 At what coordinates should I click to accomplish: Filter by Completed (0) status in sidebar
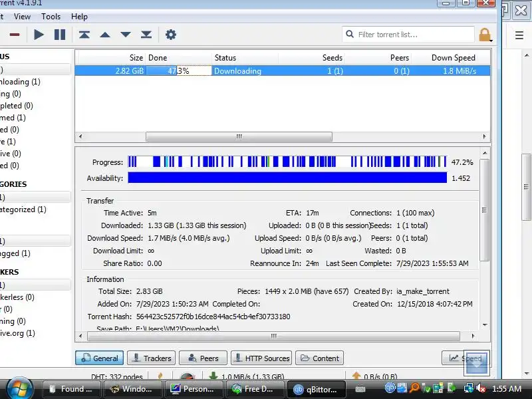[x=16, y=106]
